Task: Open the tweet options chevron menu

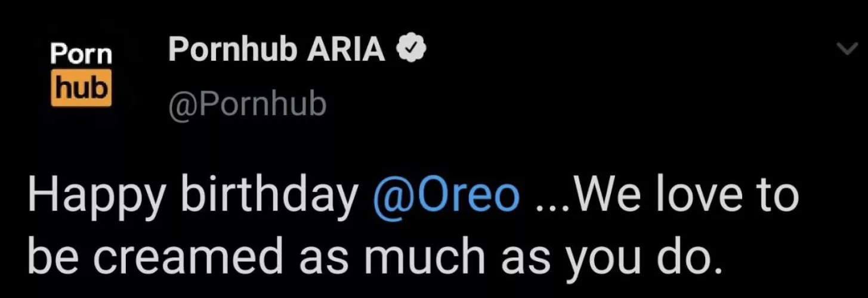Action: pyautogui.click(x=847, y=51)
